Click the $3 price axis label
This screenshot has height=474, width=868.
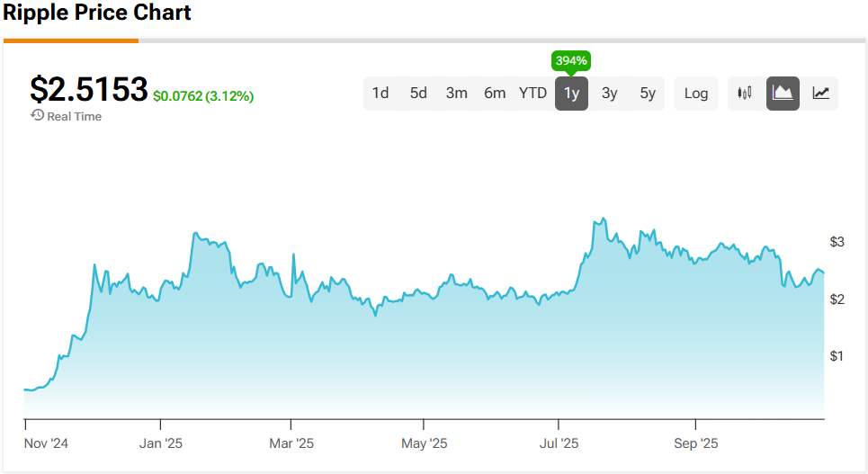pyautogui.click(x=837, y=241)
